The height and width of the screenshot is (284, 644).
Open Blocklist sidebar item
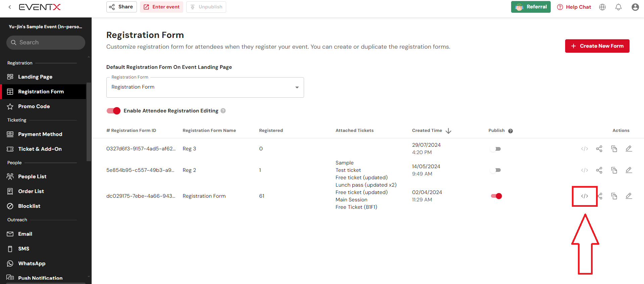click(x=44, y=206)
